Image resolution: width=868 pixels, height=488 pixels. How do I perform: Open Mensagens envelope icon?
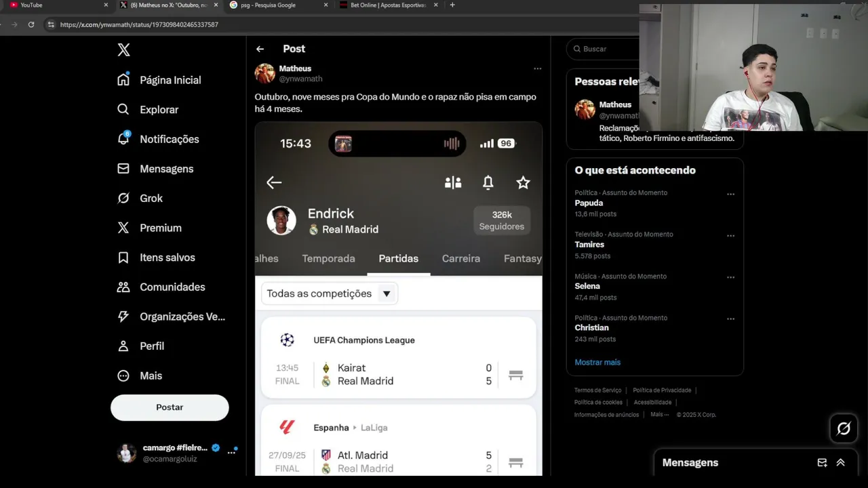pos(123,168)
